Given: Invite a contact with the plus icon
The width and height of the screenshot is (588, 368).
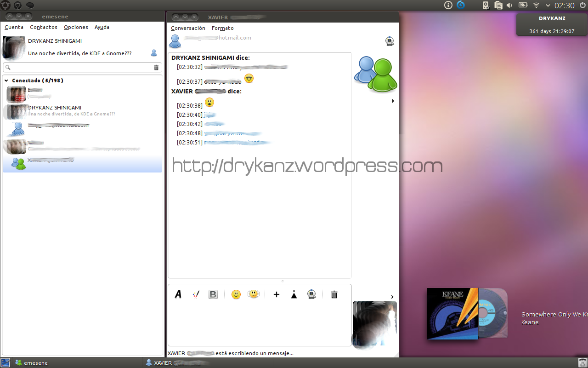Looking at the screenshot, I should (277, 294).
